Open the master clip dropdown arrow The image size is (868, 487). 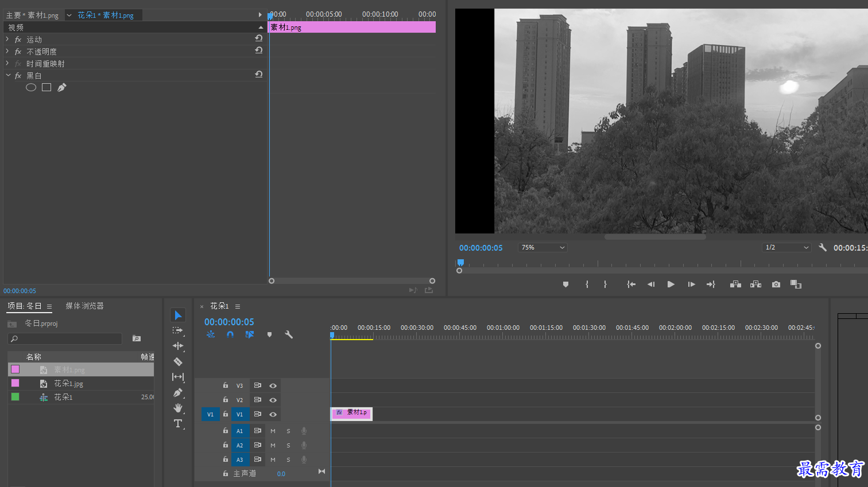pos(69,15)
